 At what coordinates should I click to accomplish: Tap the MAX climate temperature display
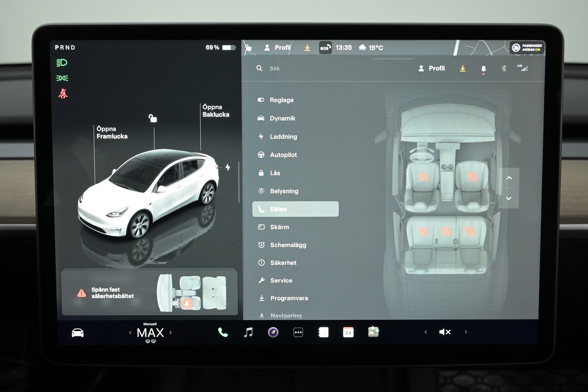click(150, 333)
